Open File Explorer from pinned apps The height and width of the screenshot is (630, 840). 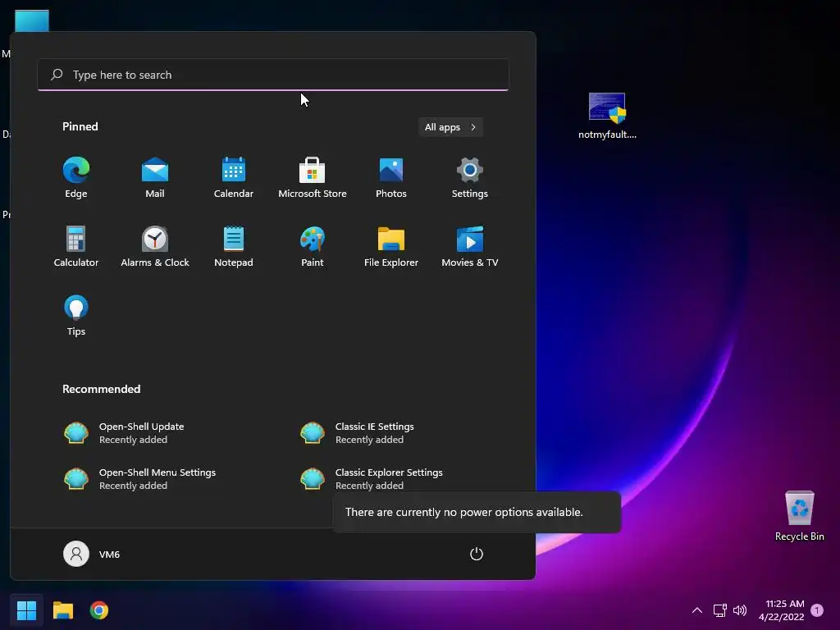tap(391, 246)
